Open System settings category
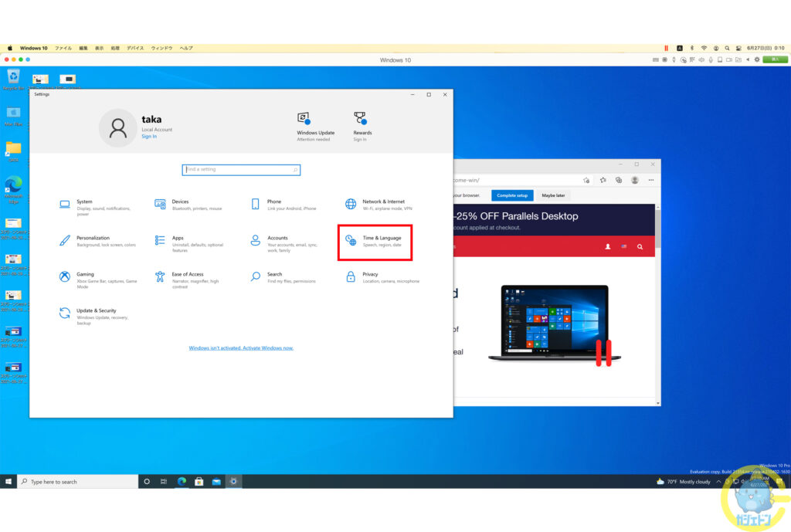 (x=96, y=207)
